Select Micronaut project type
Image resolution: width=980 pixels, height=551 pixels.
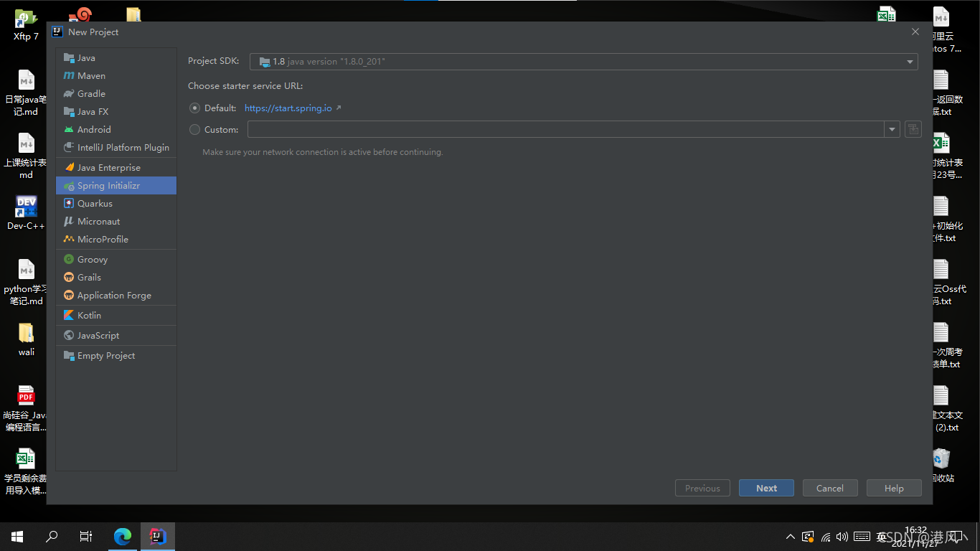[116, 222]
